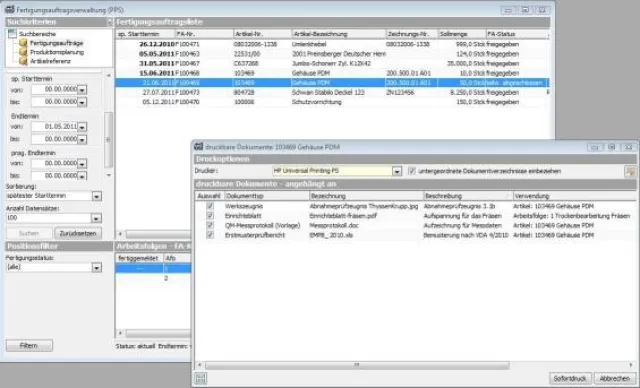Toggle untergeordnete Dokumentverzeichnisse einbeziehen checkbox
The image size is (640, 388).
point(411,171)
